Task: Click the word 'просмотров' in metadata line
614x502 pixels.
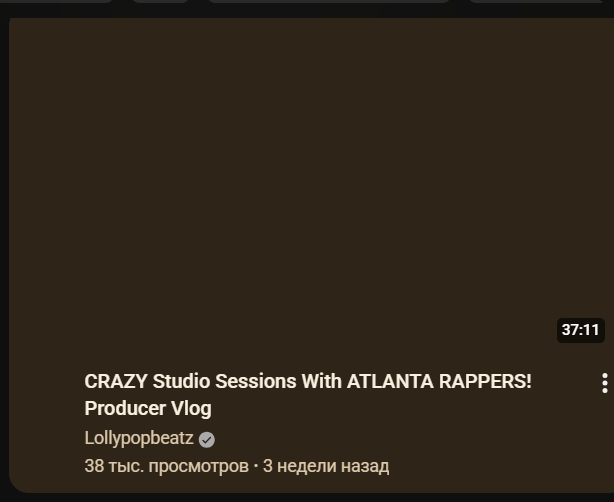Action: [x=199, y=467]
